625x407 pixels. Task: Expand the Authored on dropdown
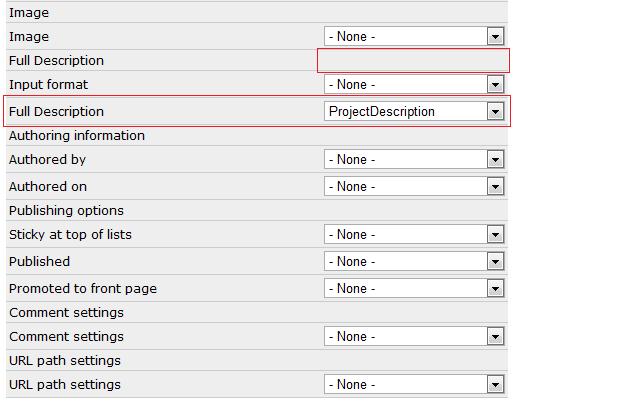[413, 187]
